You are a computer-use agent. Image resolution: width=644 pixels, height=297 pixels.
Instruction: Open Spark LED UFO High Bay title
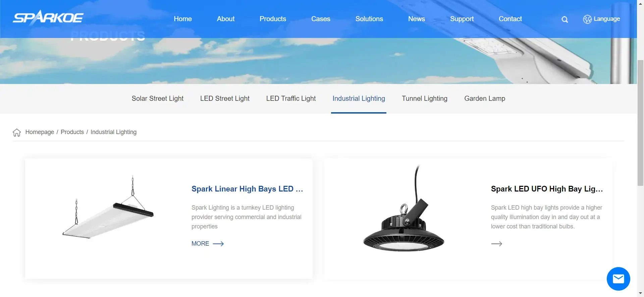coord(547,189)
